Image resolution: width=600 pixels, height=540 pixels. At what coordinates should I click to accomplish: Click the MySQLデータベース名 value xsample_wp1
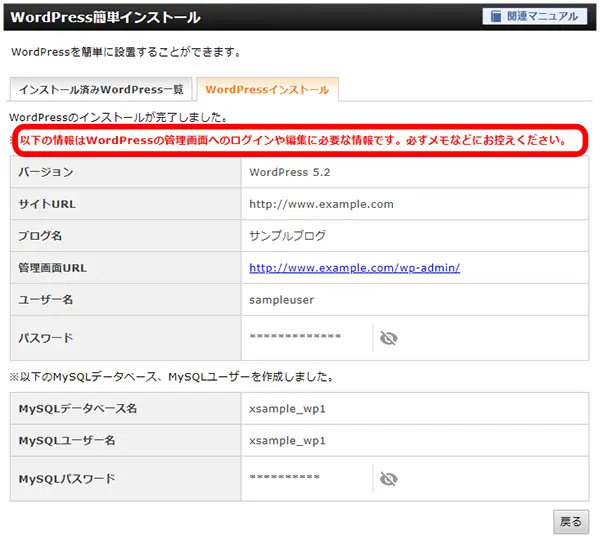[x=287, y=408]
